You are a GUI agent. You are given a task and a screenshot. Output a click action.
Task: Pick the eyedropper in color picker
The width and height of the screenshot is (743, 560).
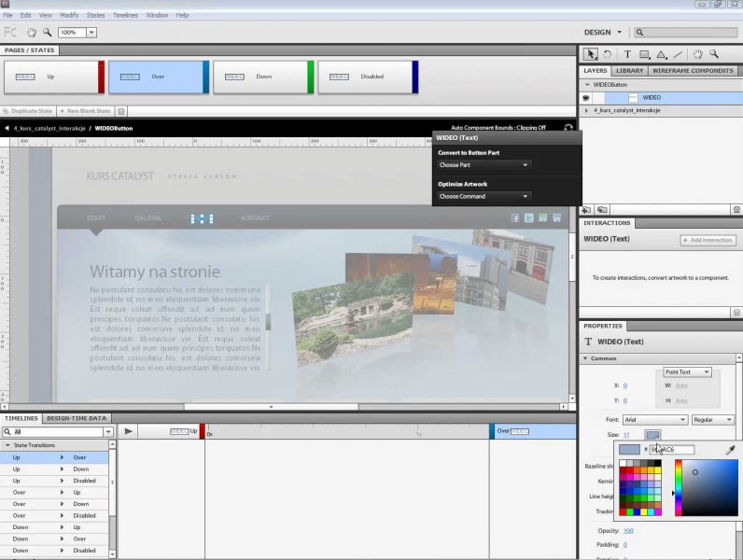731,450
